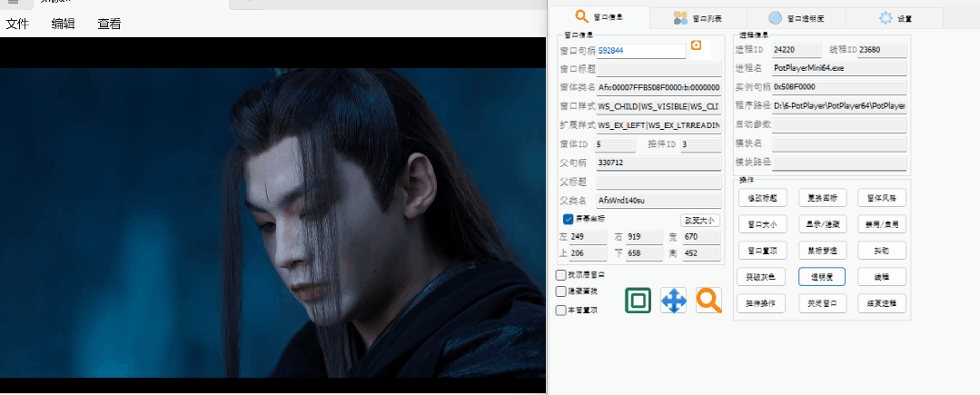Click the 父句柄 field showing 330712
Image resolution: width=980 pixels, height=395 pixels.
coord(658,163)
